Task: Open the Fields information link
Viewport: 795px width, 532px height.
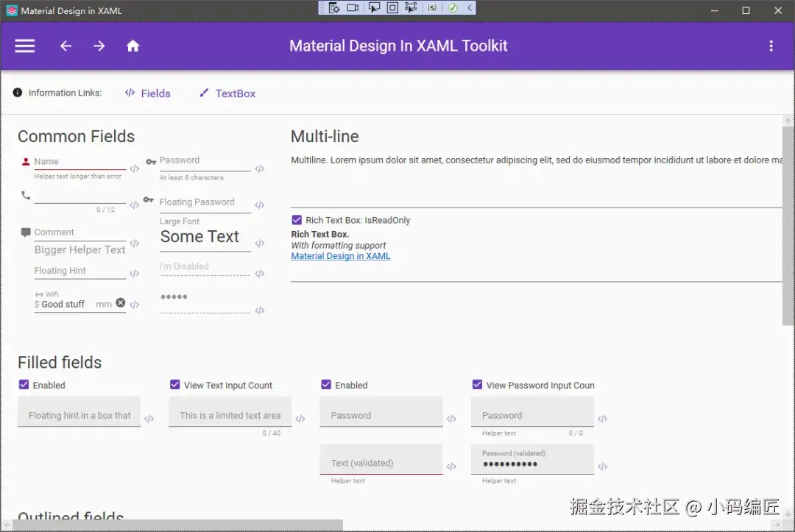Action: click(x=147, y=93)
